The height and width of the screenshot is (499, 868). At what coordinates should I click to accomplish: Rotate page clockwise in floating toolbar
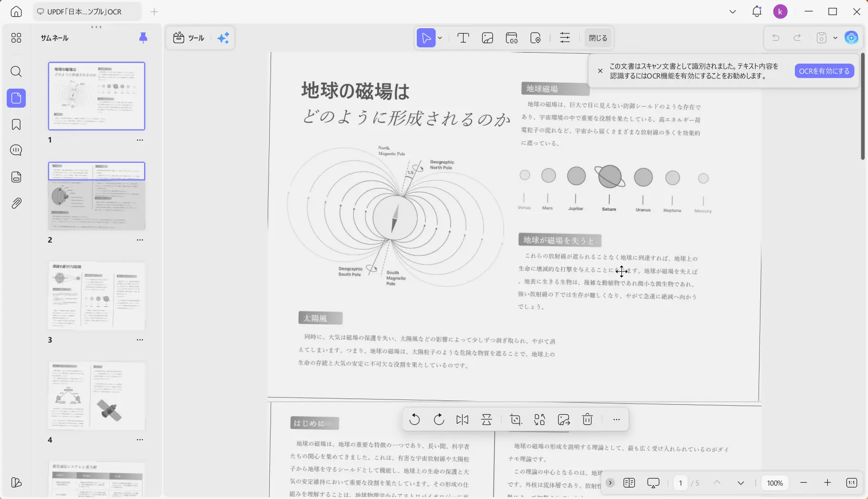coord(439,420)
